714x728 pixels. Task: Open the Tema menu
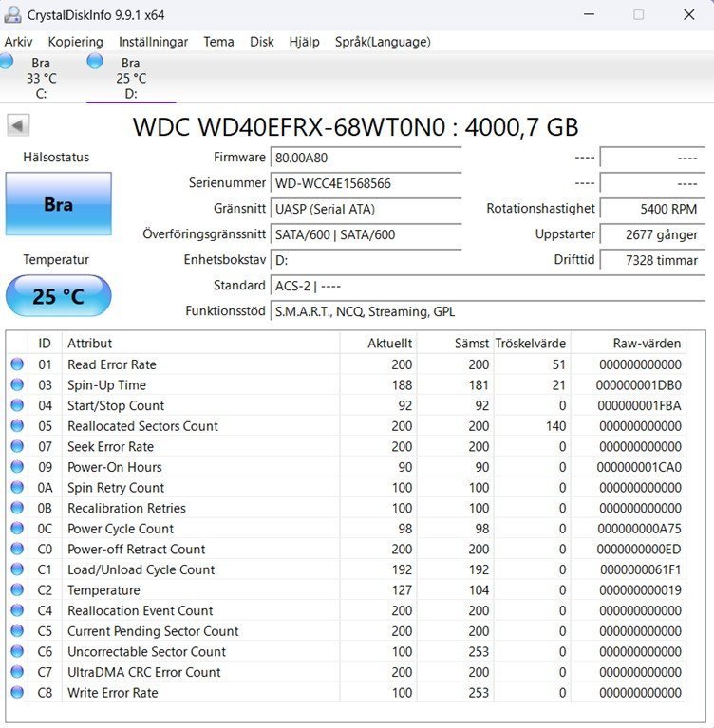point(218,42)
